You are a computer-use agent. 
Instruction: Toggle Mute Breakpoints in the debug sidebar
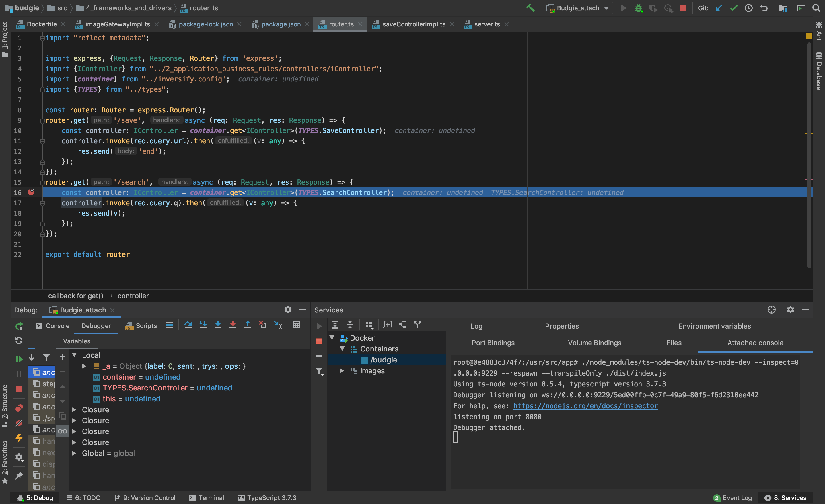coord(19,423)
